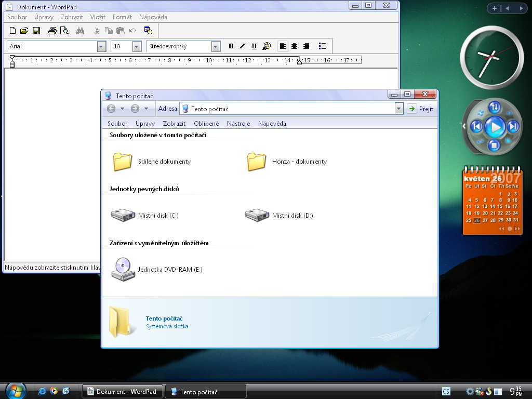Click the Print icon in WordPad

52,31
